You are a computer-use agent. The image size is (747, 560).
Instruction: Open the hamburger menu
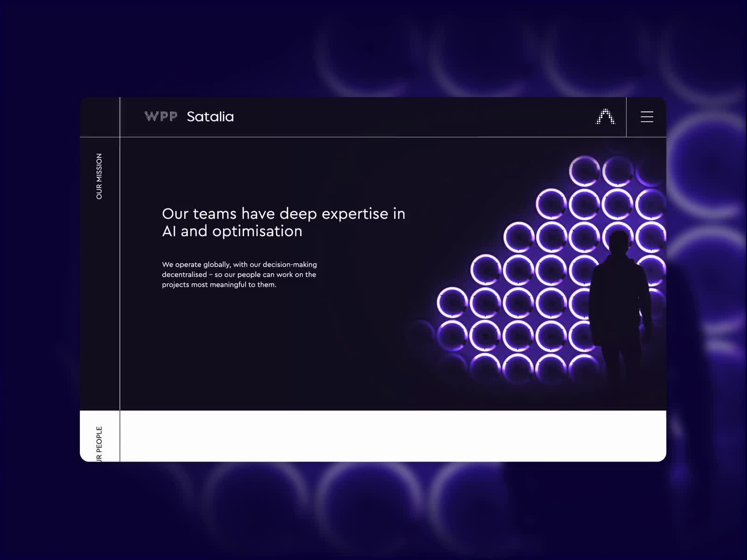coord(647,117)
